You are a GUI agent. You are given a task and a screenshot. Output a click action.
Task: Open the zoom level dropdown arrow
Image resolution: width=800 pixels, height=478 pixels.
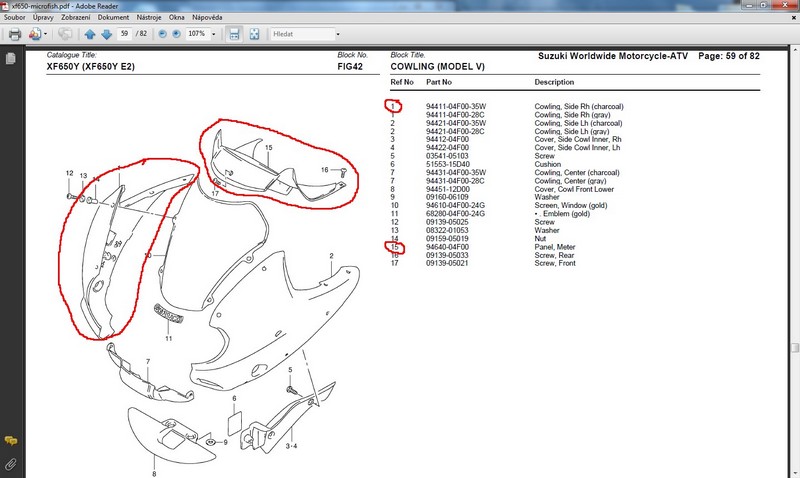213,34
